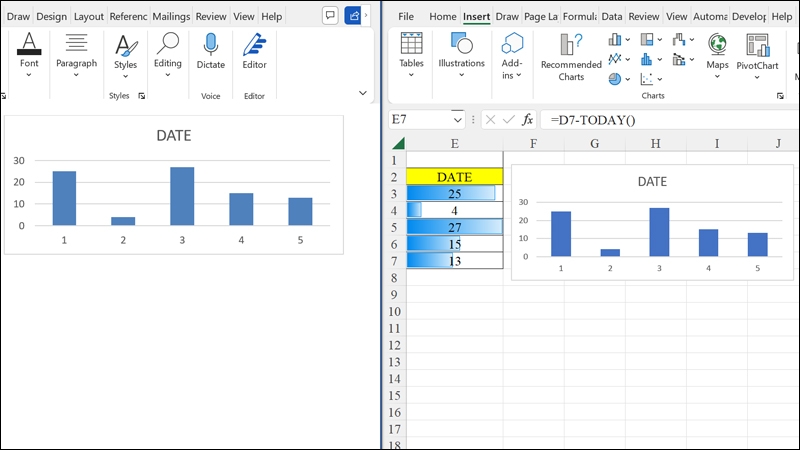
Task: Select bar 3 in the Excel chart
Action: click(x=659, y=232)
